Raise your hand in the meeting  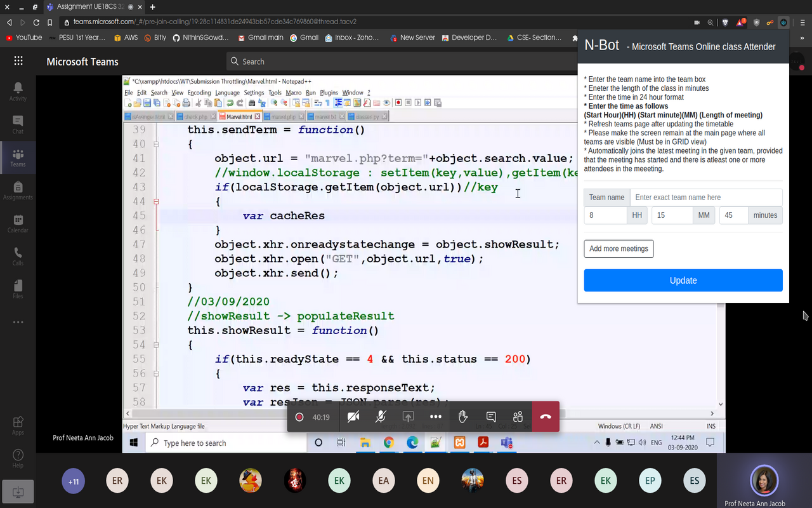tap(463, 417)
